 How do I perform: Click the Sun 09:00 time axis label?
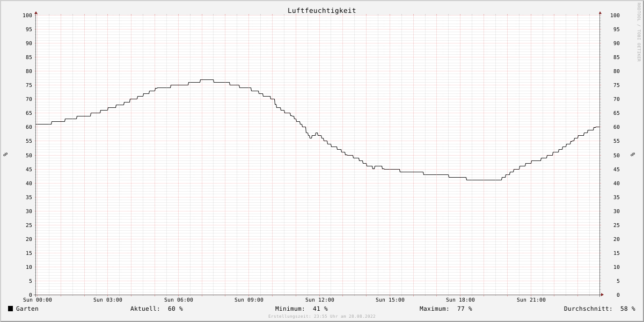click(249, 300)
